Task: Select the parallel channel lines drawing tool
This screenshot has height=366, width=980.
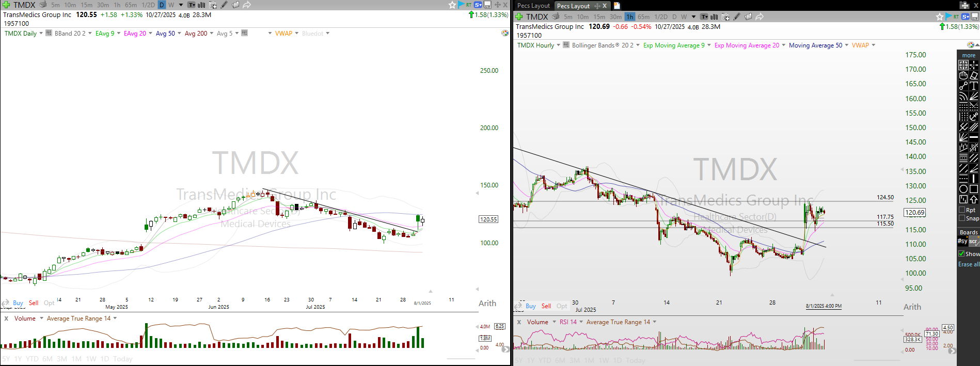Action: coord(974,127)
